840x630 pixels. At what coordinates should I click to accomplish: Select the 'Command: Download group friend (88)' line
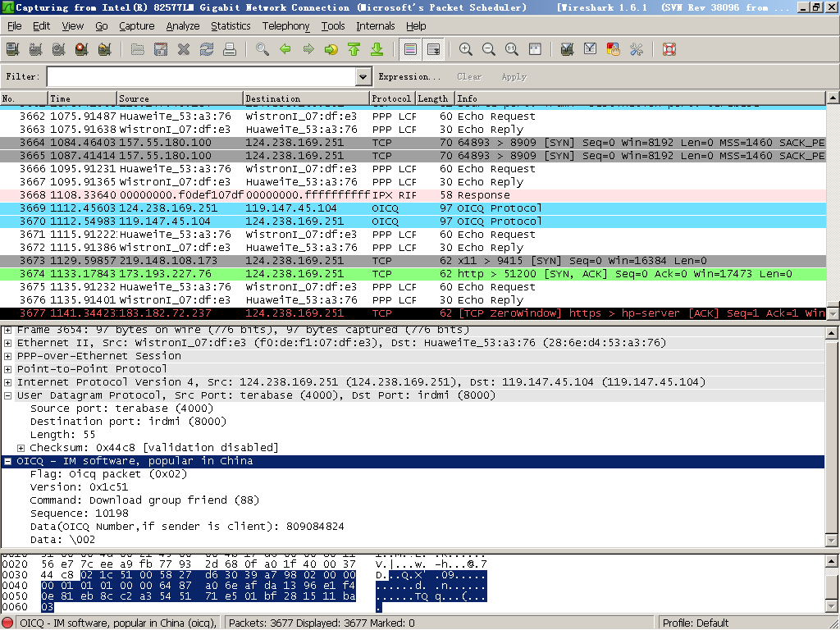click(x=144, y=500)
